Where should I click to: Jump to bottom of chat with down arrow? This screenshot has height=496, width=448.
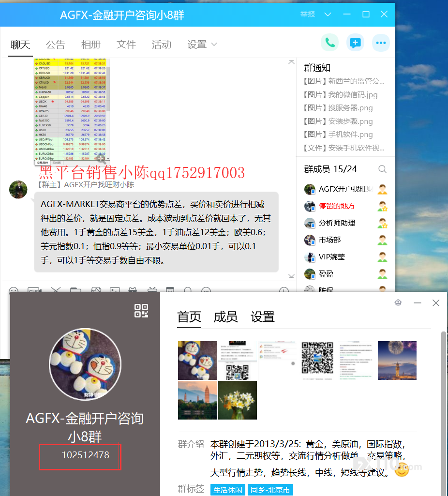tap(291, 276)
